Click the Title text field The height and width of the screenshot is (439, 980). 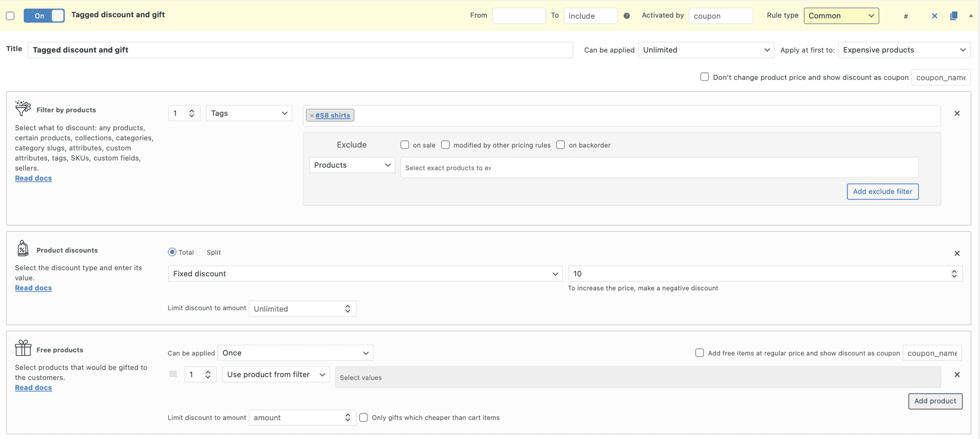pyautogui.click(x=300, y=50)
